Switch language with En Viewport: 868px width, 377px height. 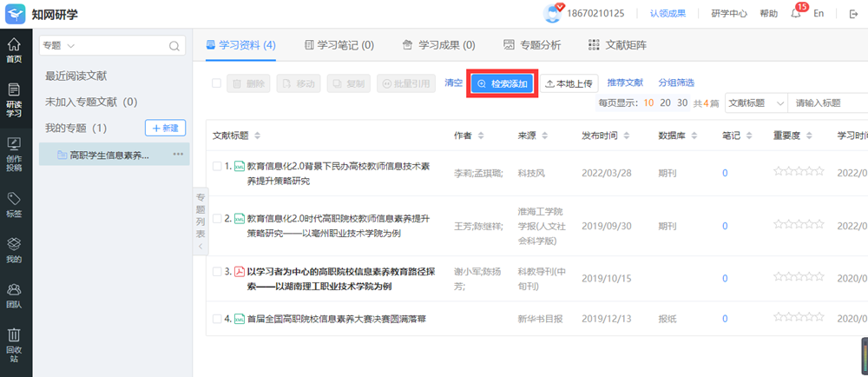click(x=819, y=14)
